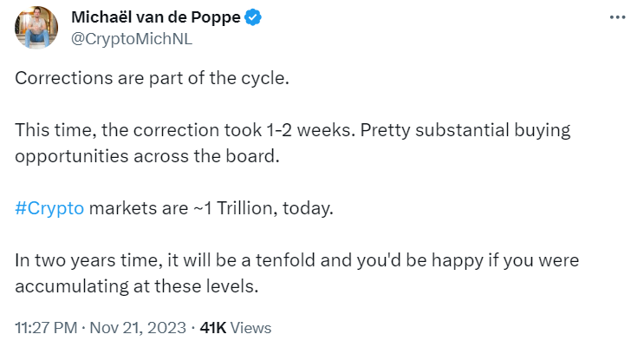Click the Views label in the footer
Image resolution: width=644 pixels, height=354 pixels.
250,328
